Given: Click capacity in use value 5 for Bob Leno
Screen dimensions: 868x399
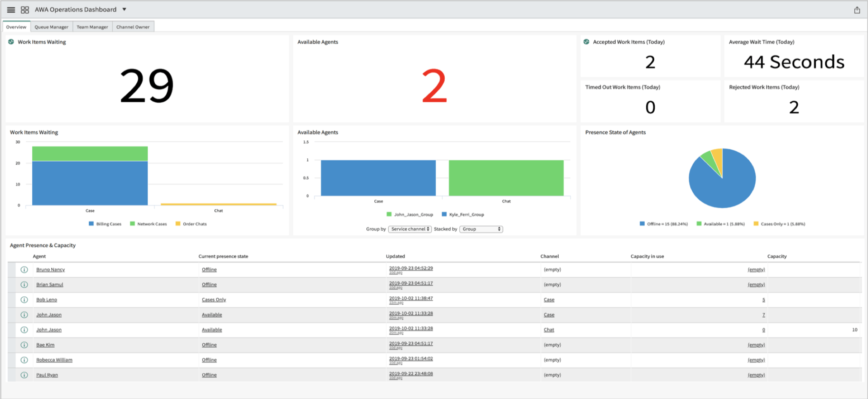Looking at the screenshot, I should click(763, 300).
